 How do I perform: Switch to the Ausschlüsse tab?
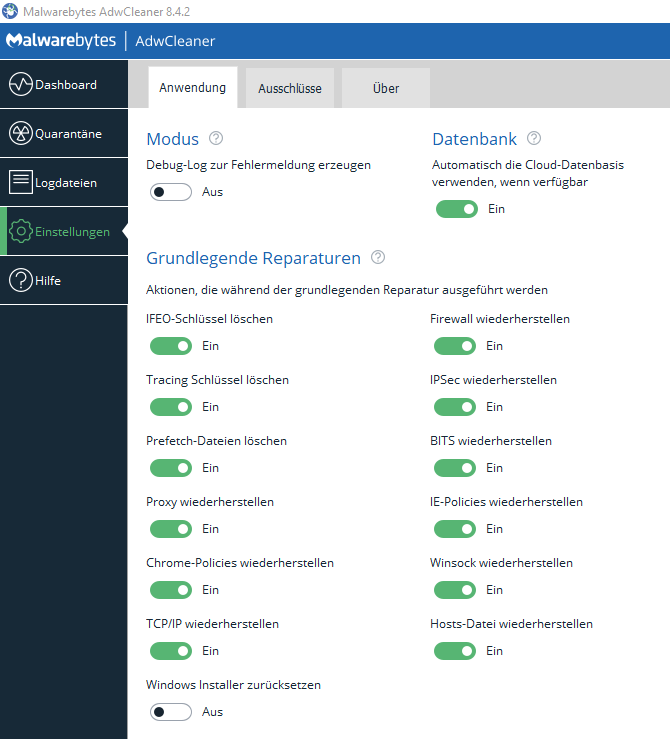tap(290, 88)
